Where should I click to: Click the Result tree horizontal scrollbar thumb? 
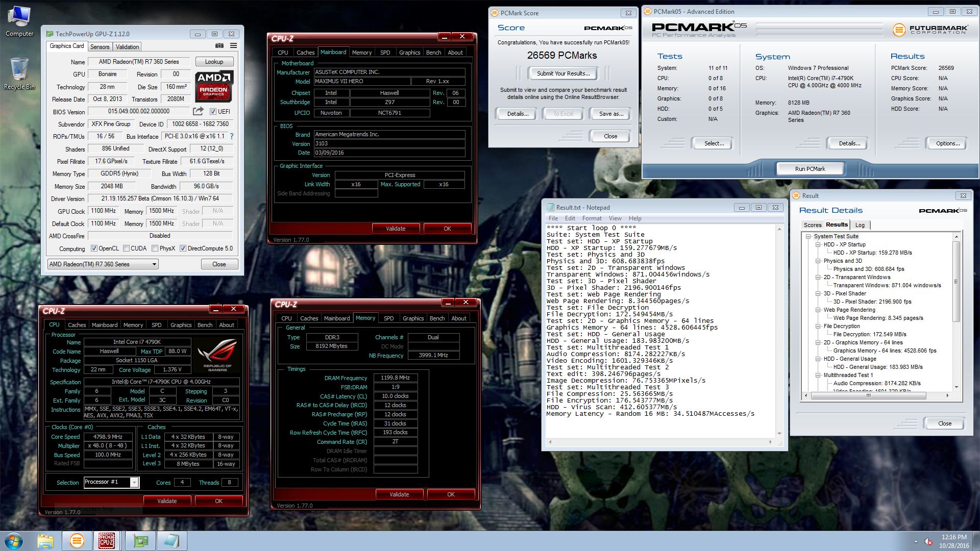(x=869, y=395)
